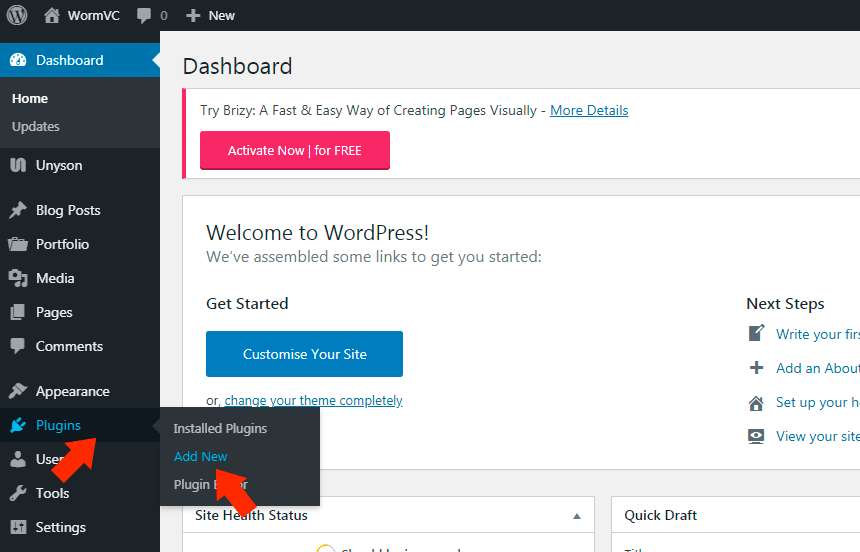Click Activate Now for FREE button
Screen dimensions: 860x552
(295, 150)
